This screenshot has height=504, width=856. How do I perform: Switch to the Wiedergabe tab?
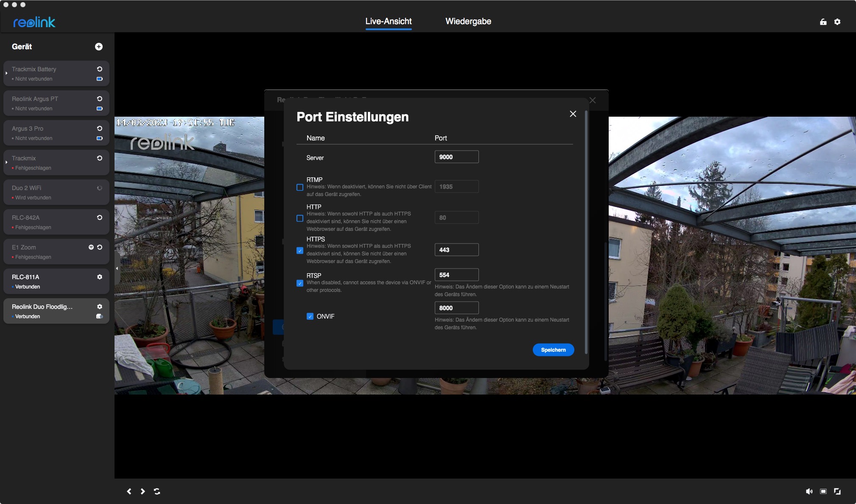click(x=468, y=22)
